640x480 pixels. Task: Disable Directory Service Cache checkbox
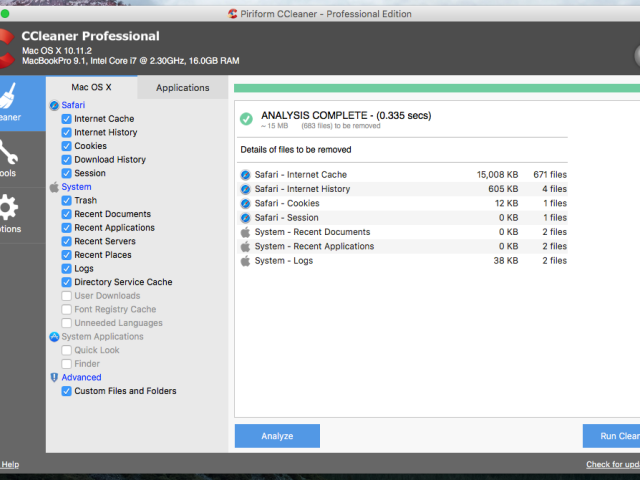67,282
